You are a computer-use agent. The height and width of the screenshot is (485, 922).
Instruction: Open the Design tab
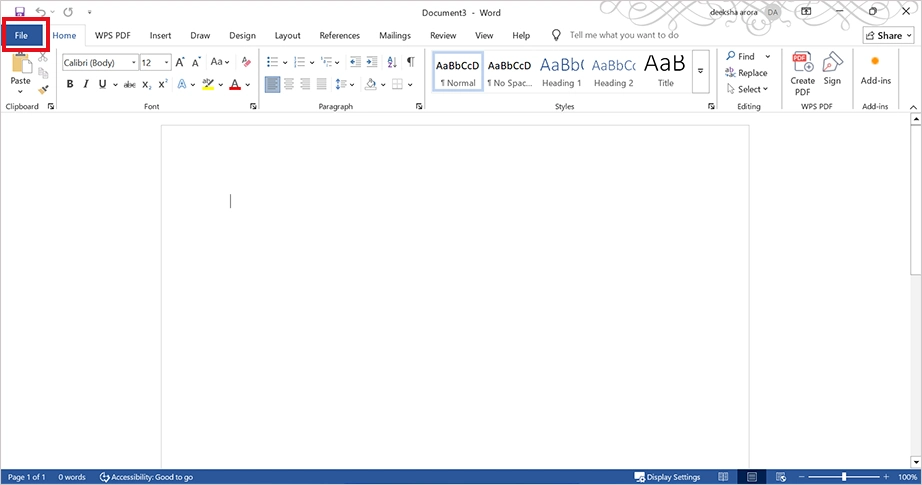coord(242,35)
